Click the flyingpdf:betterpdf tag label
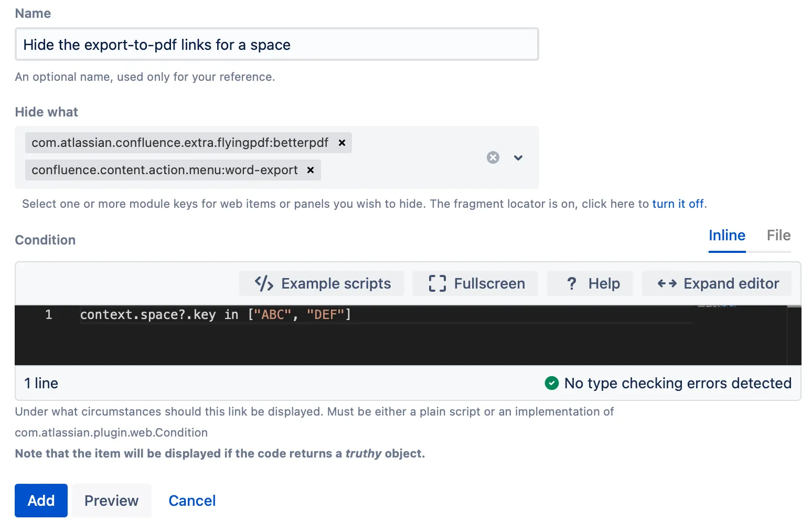The image size is (812, 531). click(180, 143)
